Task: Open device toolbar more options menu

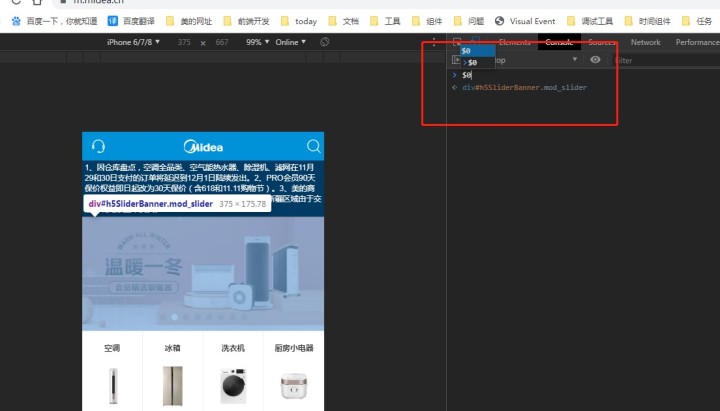Action: click(434, 42)
